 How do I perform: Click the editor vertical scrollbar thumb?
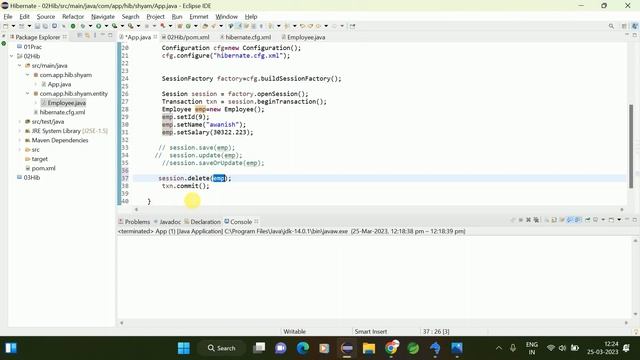[x=631, y=146]
